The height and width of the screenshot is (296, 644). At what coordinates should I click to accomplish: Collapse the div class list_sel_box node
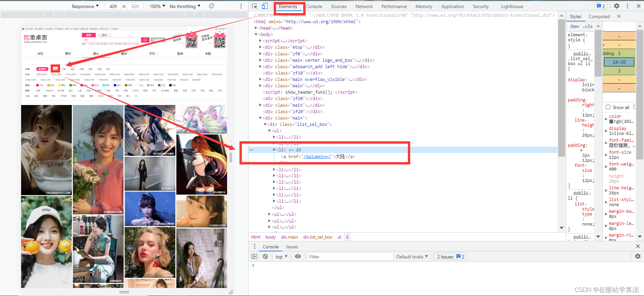pos(265,124)
